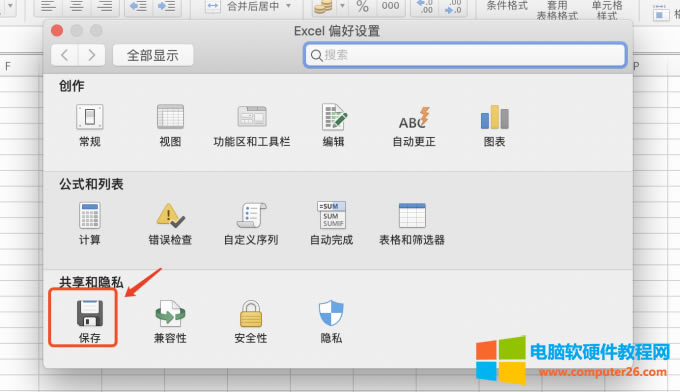
Task: Open 错误检查 error checking settings
Action: point(170,224)
